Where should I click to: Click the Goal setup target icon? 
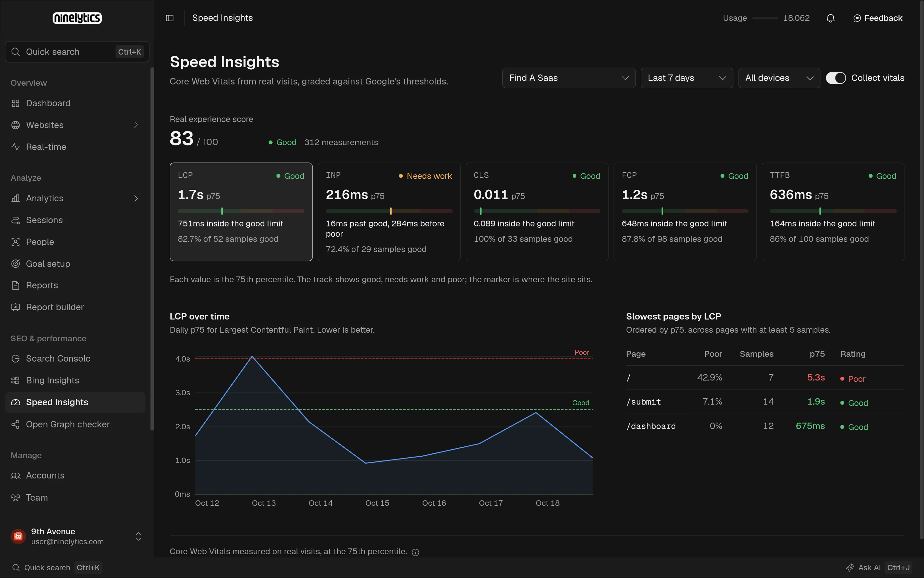click(x=15, y=264)
